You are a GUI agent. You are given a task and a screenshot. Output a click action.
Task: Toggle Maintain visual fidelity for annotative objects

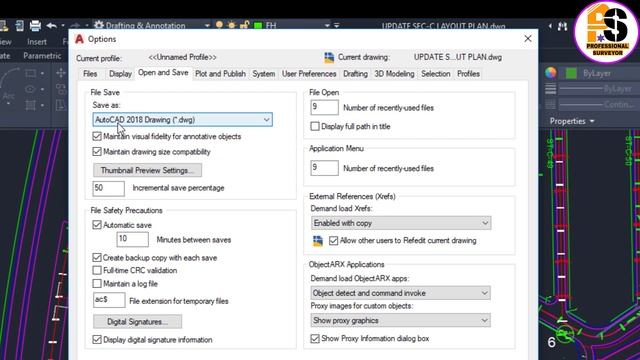coord(97,136)
